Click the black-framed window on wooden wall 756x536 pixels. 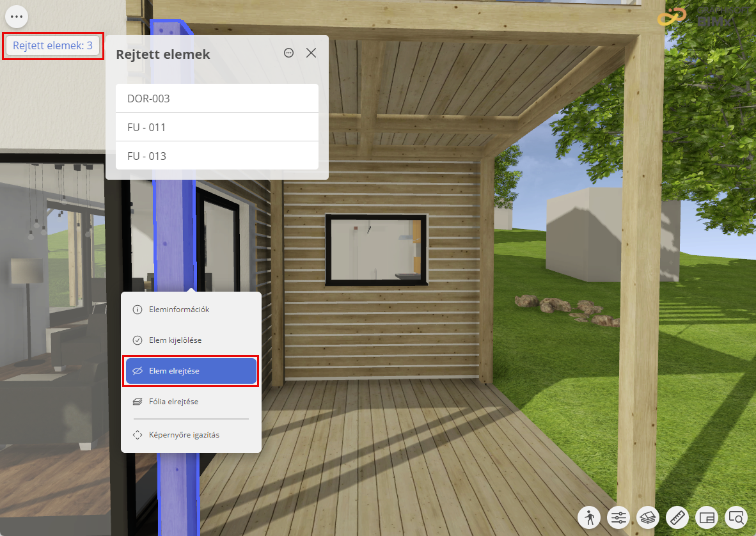pyautogui.click(x=377, y=249)
